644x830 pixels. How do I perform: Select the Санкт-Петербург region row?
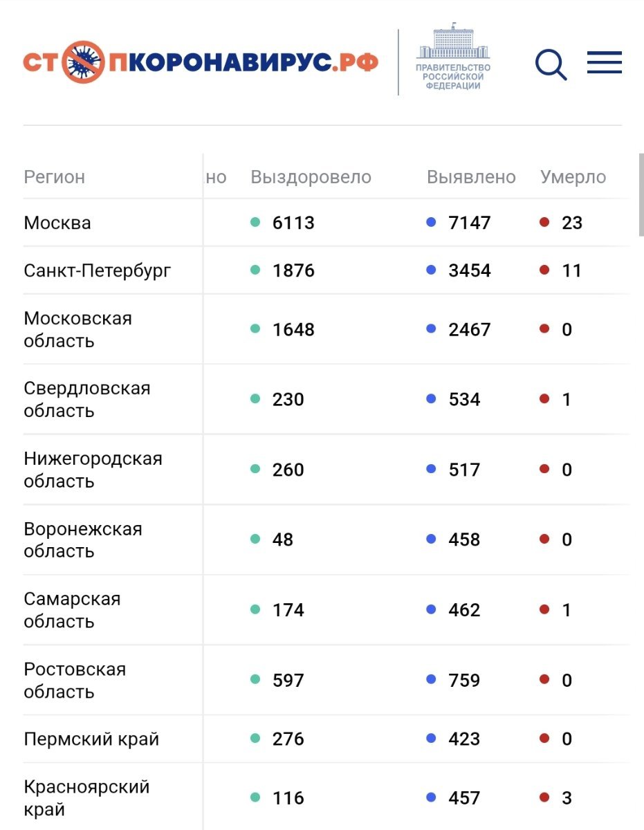[x=98, y=270]
